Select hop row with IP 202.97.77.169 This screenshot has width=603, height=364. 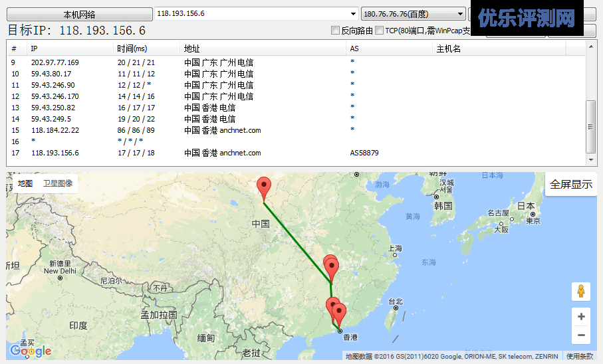(295, 62)
